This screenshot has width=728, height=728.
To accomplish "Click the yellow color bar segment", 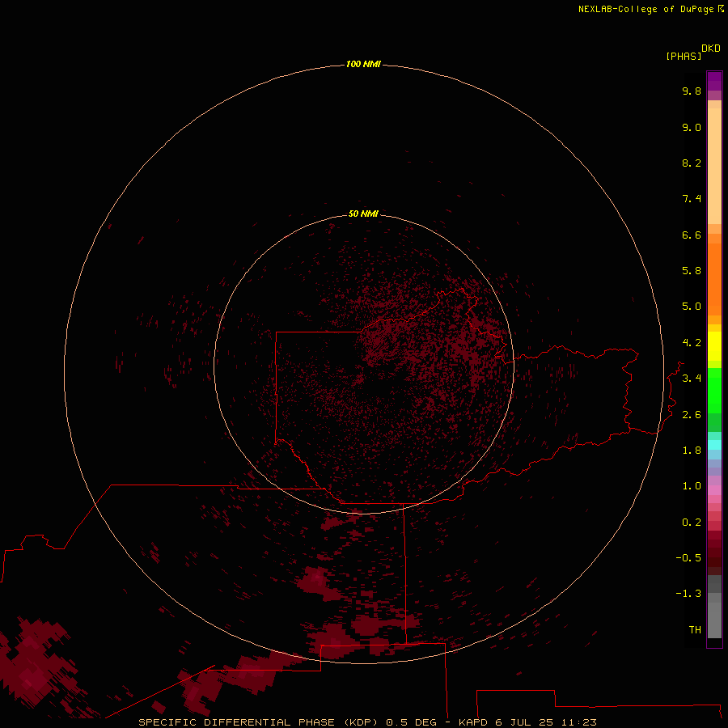I will [714, 346].
